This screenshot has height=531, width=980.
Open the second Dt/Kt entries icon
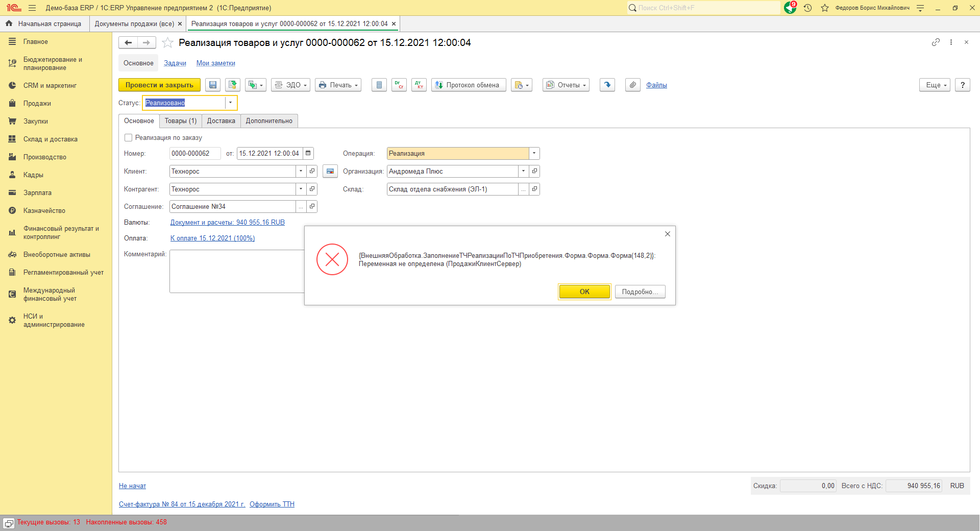419,85
